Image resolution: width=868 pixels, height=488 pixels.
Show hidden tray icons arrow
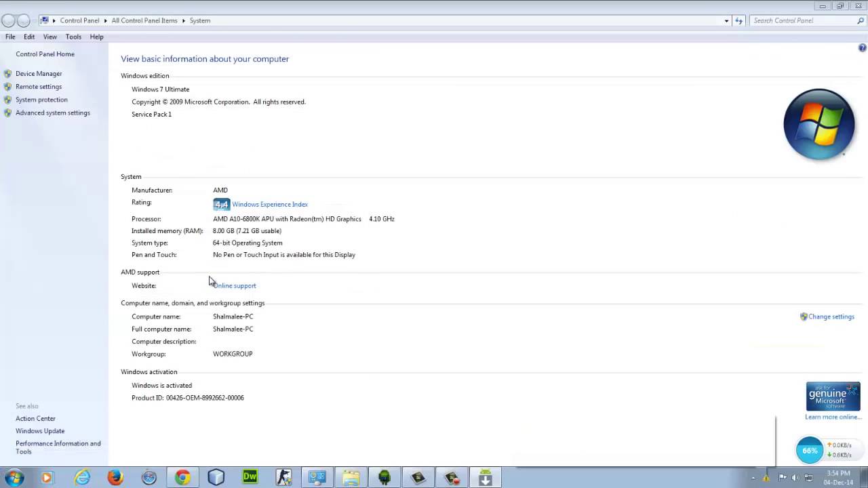pos(753,478)
